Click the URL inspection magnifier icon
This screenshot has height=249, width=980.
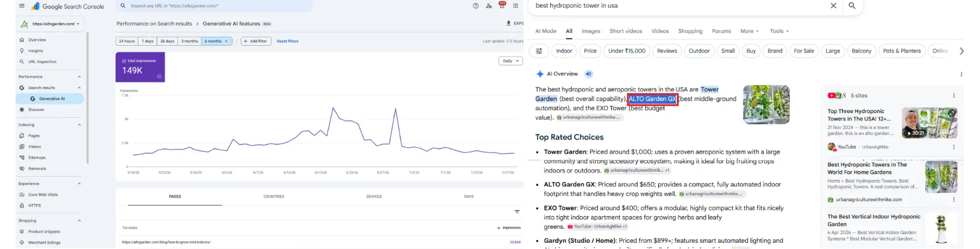click(x=22, y=62)
